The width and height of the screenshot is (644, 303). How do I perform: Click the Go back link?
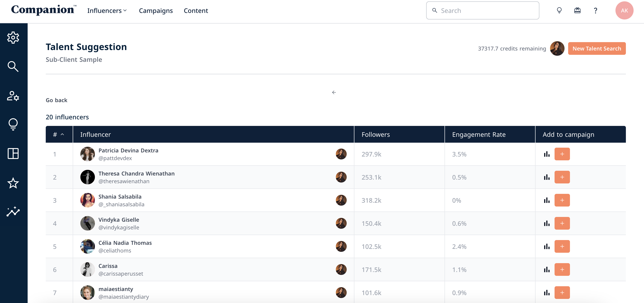point(57,100)
